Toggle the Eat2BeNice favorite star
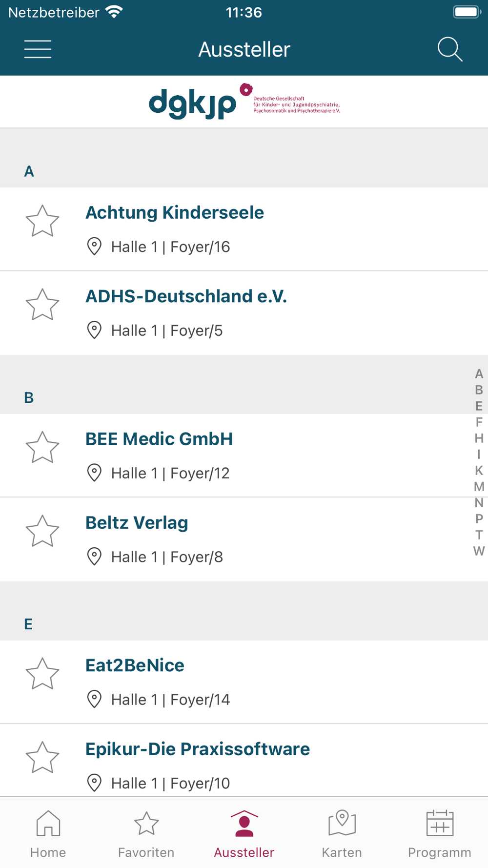Image resolution: width=488 pixels, height=868 pixels. point(42,674)
